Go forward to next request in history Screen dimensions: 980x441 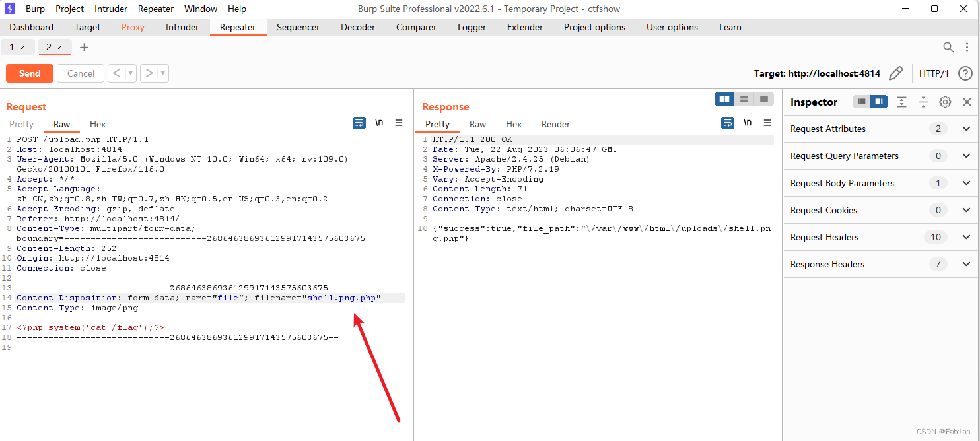(149, 73)
